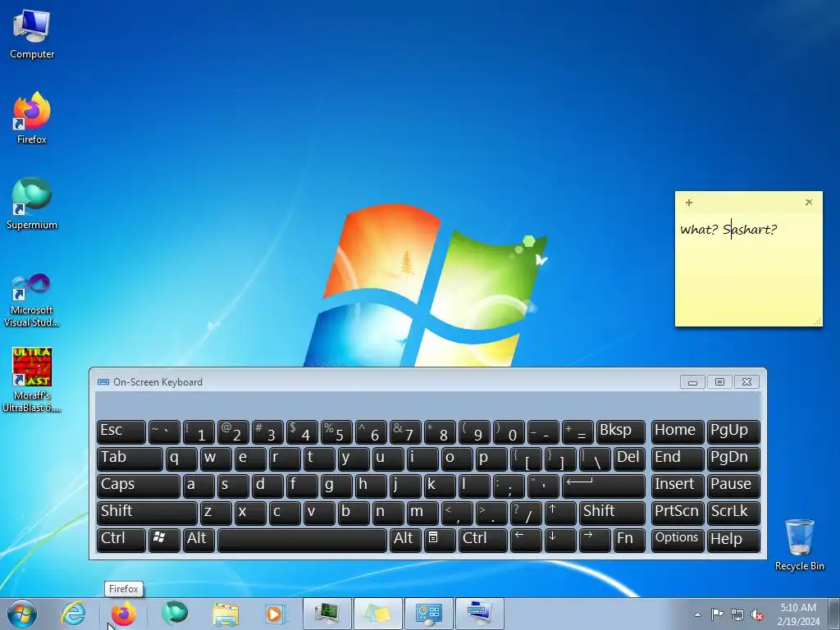Click the Pause key
The width and height of the screenshot is (840, 630).
click(733, 486)
